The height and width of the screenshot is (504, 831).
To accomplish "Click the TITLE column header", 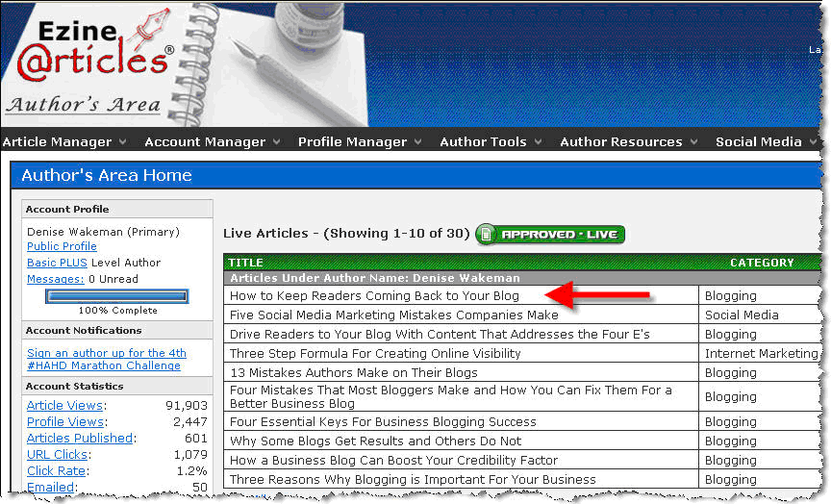I will pyautogui.click(x=245, y=263).
